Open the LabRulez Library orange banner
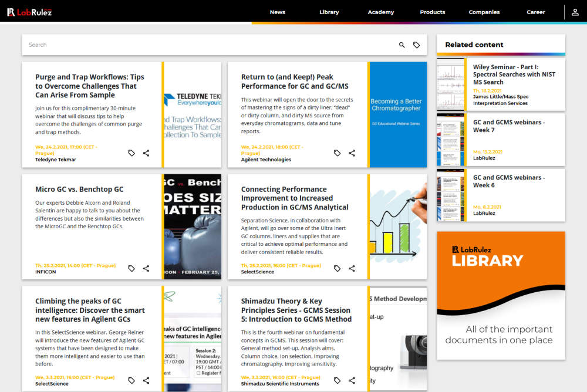Viewport: 587px width, 392px height. (x=501, y=295)
